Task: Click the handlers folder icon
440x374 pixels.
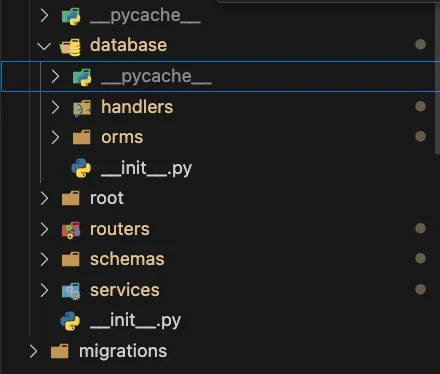Action: click(82, 108)
